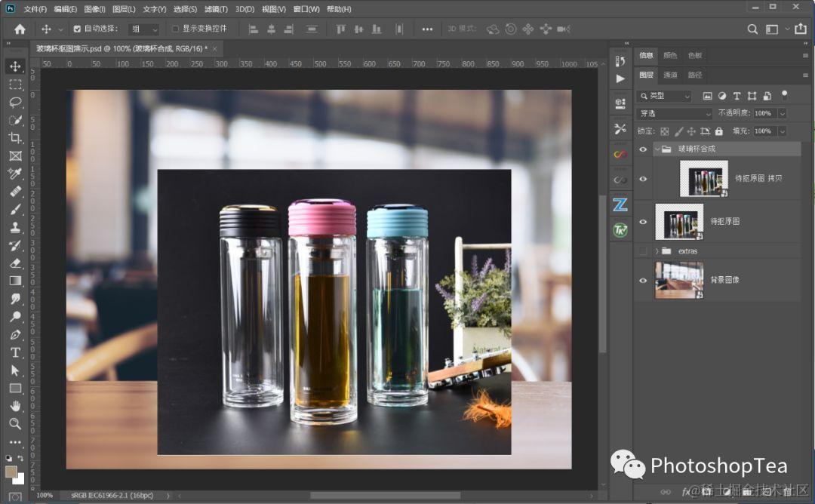Open the blue Z plugin panel icon

click(620, 204)
